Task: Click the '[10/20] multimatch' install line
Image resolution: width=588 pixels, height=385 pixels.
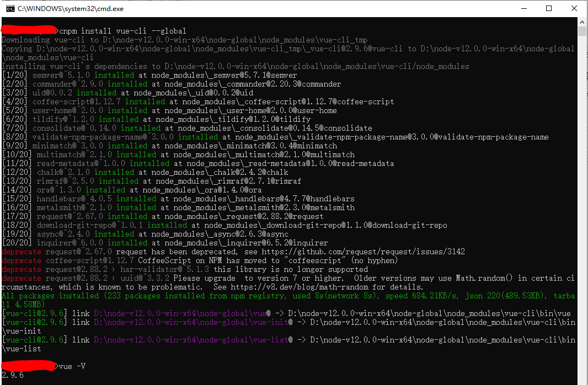Action: tap(179, 154)
